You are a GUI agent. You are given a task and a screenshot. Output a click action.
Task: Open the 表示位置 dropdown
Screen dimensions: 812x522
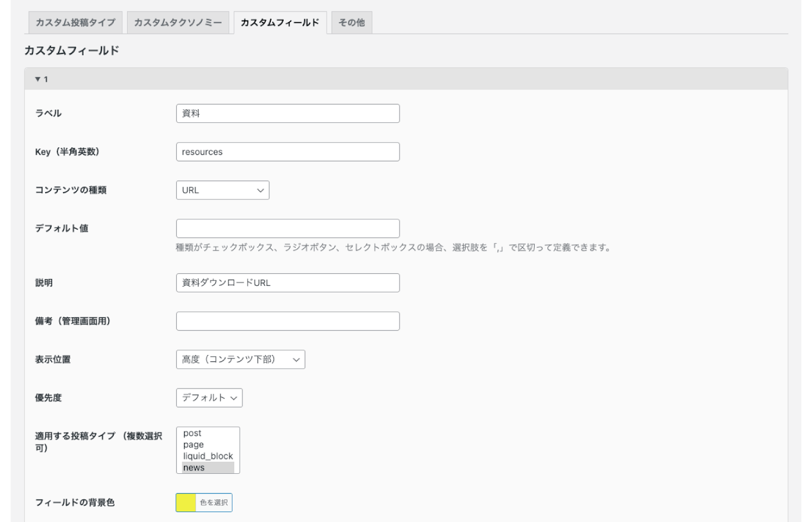[x=241, y=360]
